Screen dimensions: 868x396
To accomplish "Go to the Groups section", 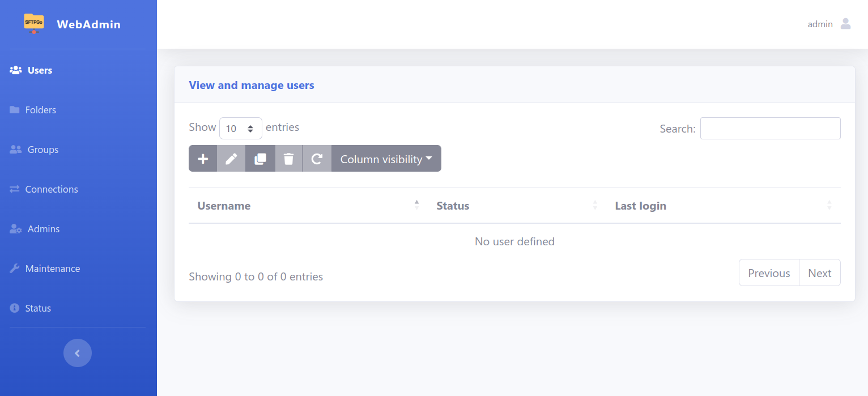I will point(42,150).
